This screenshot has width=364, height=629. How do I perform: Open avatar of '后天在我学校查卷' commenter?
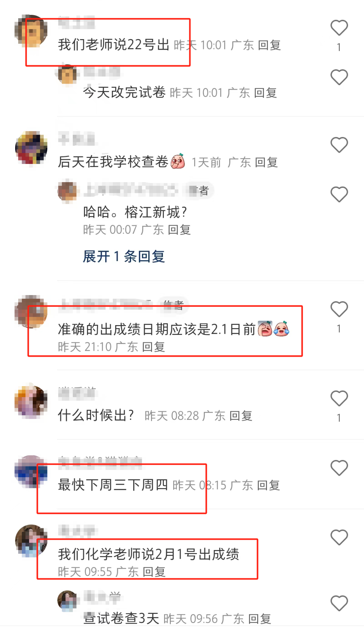[31, 148]
